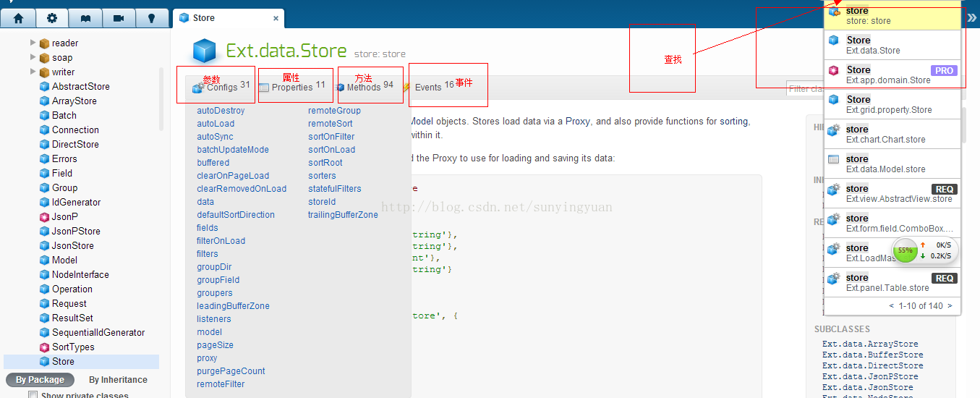Open the API documentation gear tab
Image resolution: width=980 pixels, height=398 pixels.
(x=52, y=19)
